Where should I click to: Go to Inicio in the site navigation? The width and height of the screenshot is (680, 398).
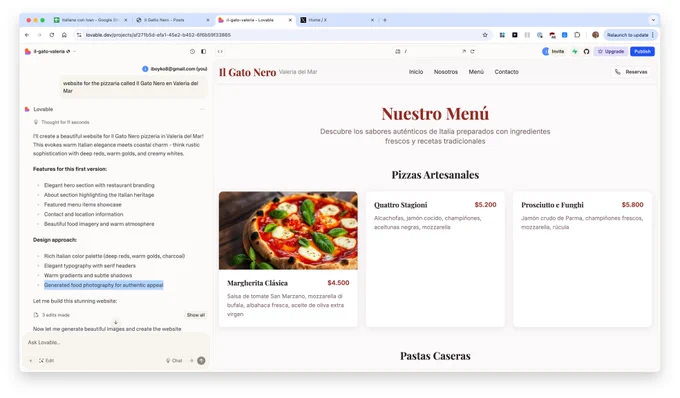415,72
